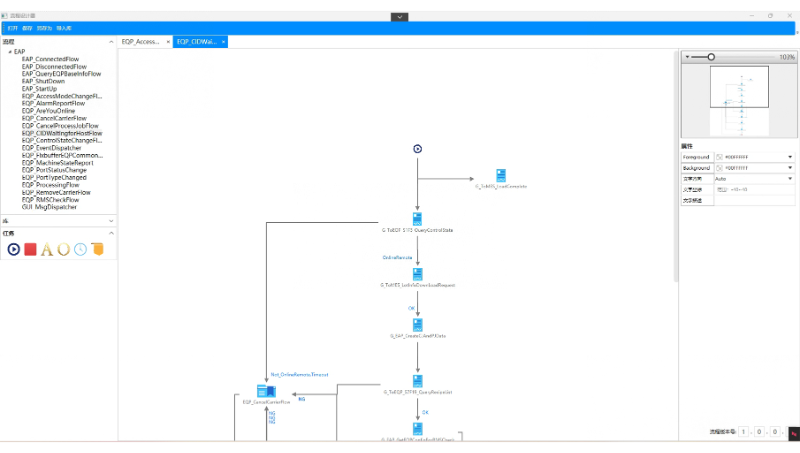Collapse the flow list panel header chevron

coord(111,42)
